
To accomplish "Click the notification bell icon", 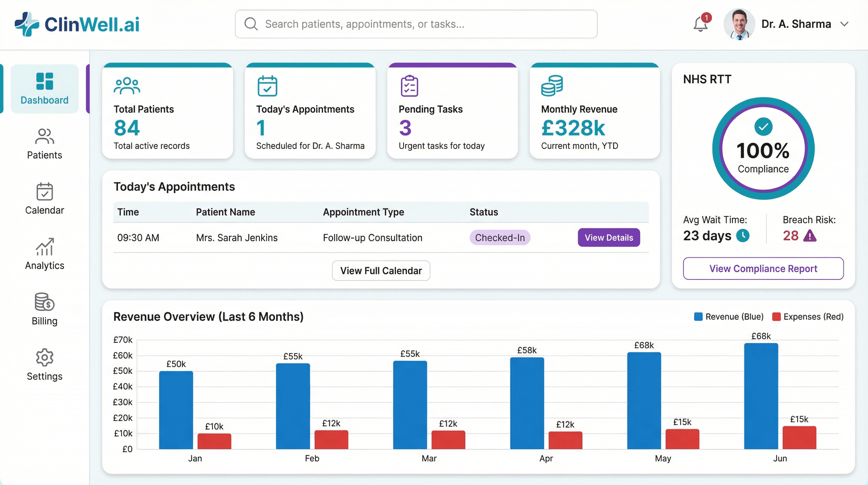I will [x=701, y=24].
